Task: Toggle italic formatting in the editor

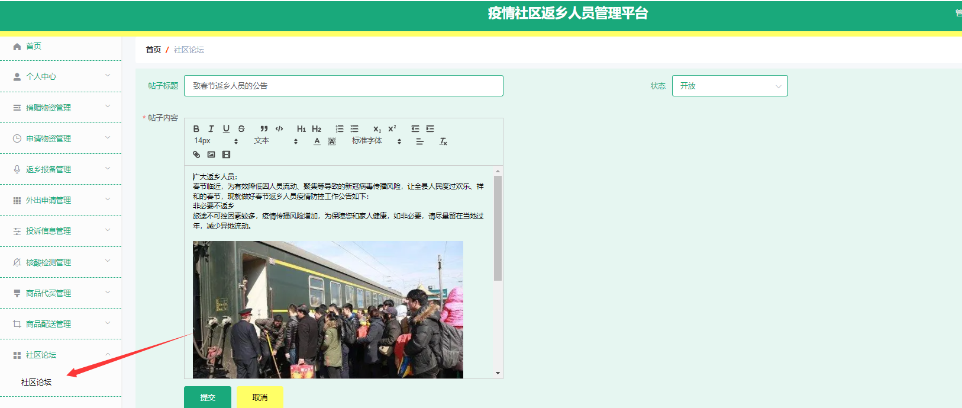Action: (x=211, y=129)
